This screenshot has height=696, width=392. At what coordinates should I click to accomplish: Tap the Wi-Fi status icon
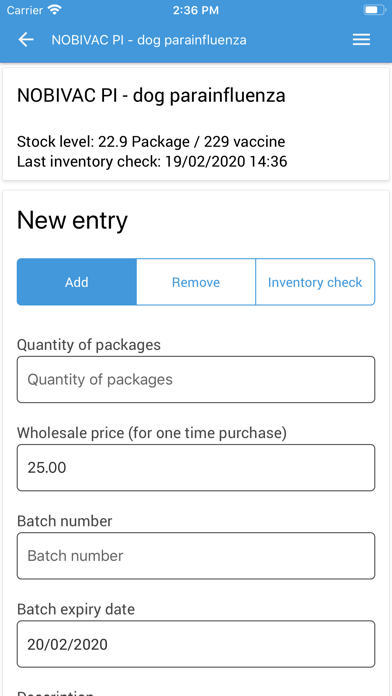pos(55,10)
